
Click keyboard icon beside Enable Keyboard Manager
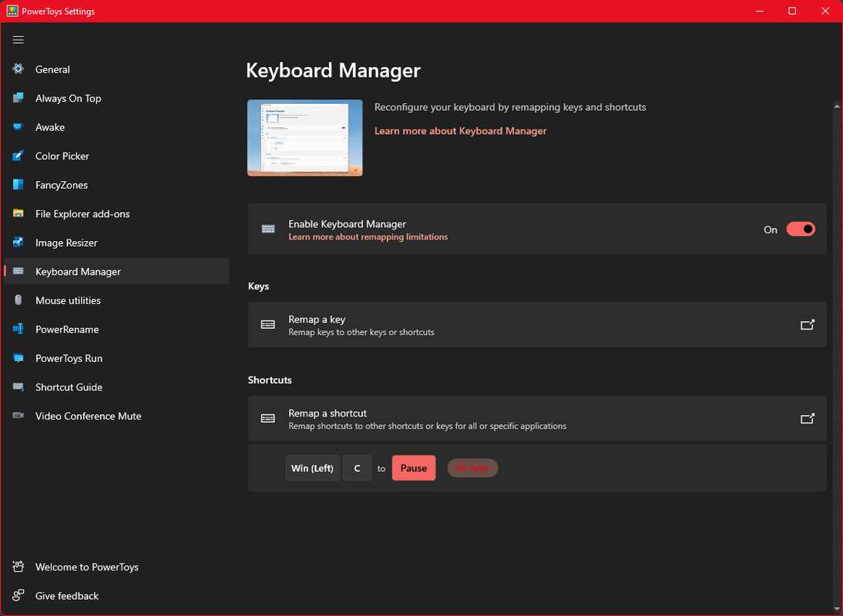(268, 229)
